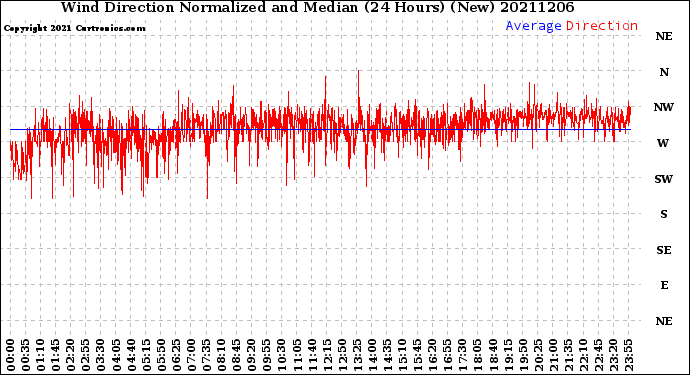Click the 02:55 time axis label
This screenshot has width=690, height=375.
click(86, 355)
